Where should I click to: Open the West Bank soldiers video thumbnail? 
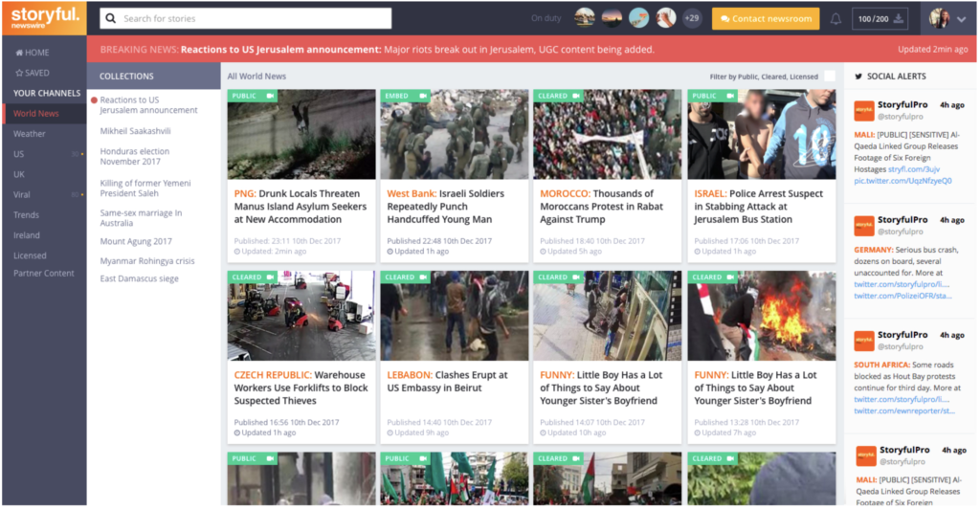point(455,134)
